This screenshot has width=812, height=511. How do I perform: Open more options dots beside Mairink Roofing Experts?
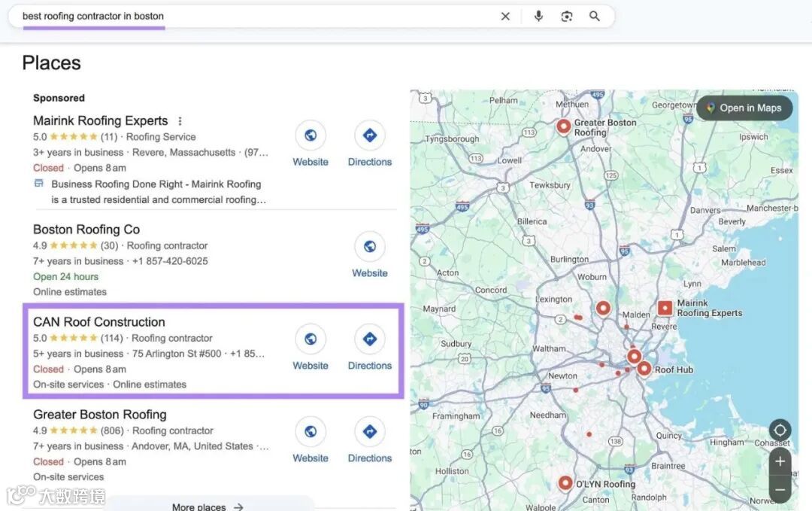tap(180, 121)
